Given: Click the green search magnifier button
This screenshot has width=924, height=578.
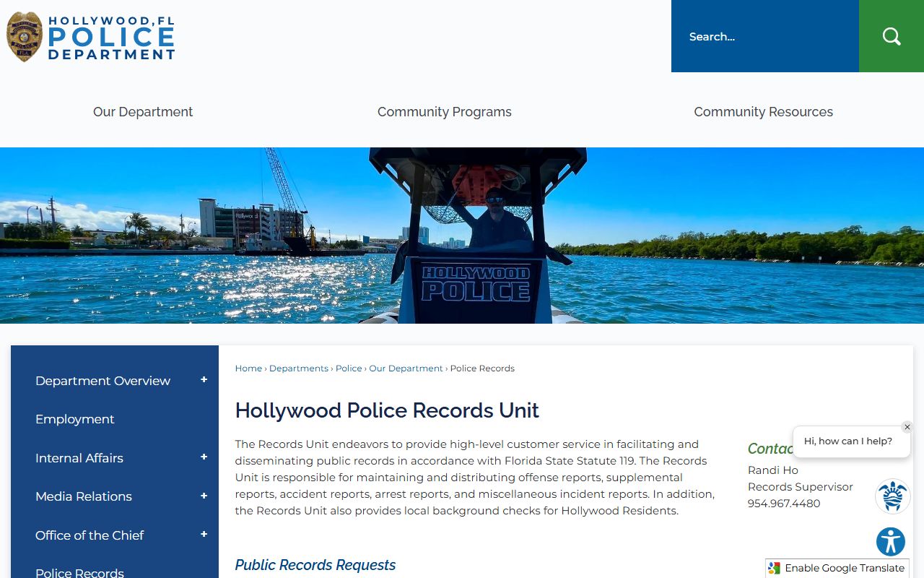Looking at the screenshot, I should (892, 36).
